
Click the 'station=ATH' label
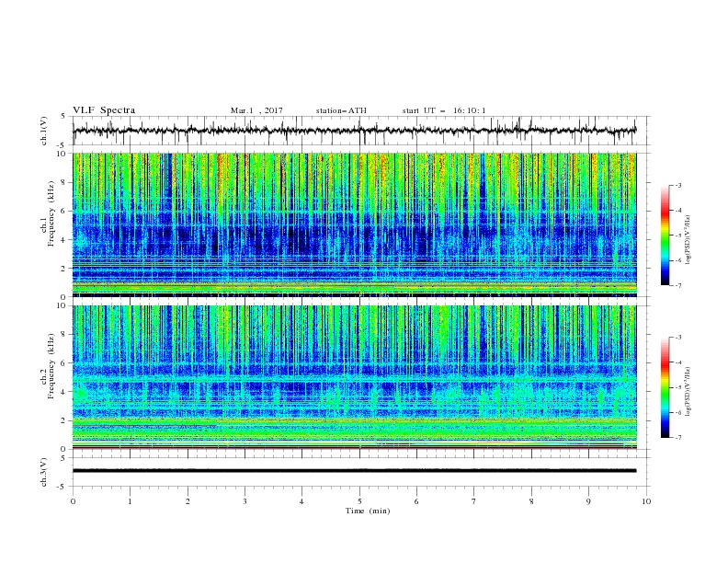pos(341,110)
